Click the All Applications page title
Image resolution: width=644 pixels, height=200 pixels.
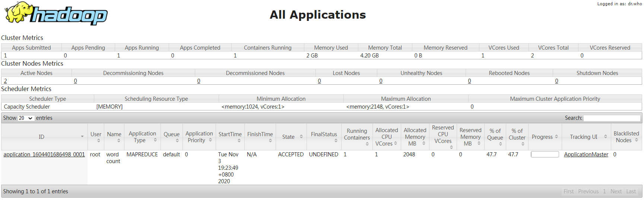[318, 15]
